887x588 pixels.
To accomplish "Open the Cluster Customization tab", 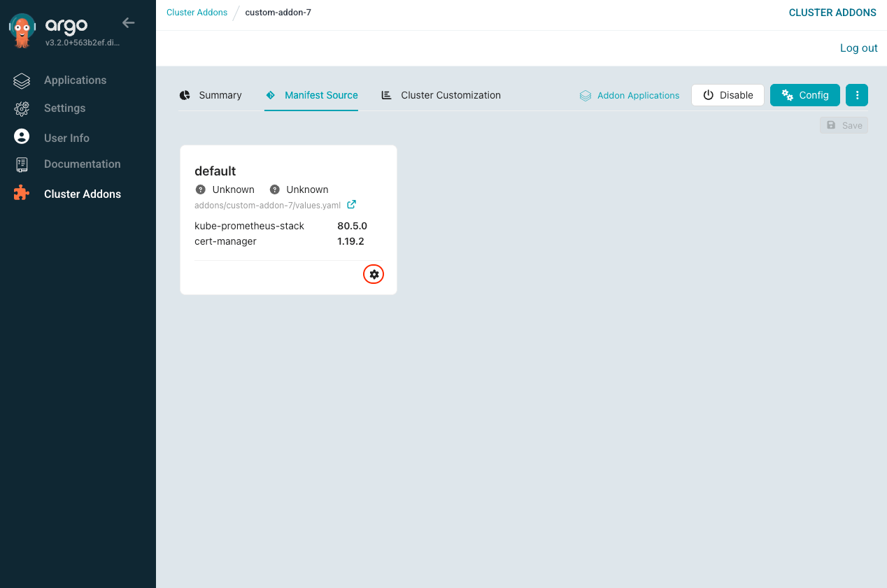I will click(x=440, y=94).
